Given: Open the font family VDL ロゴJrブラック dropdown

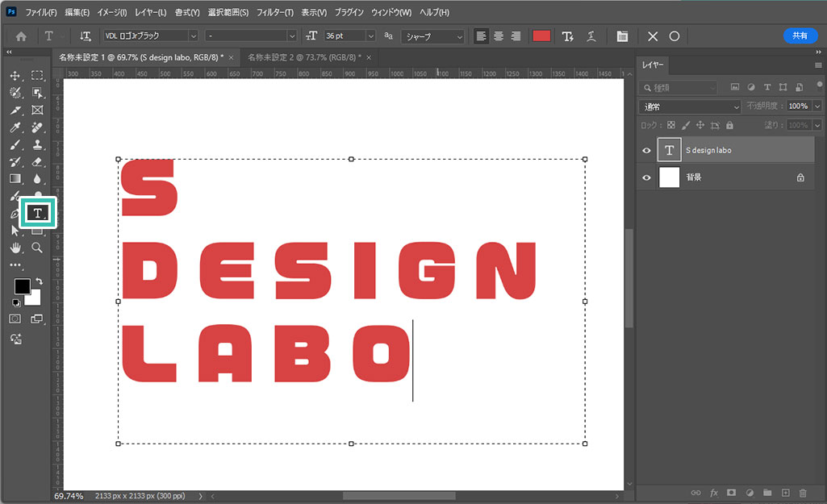Looking at the screenshot, I should (x=193, y=35).
